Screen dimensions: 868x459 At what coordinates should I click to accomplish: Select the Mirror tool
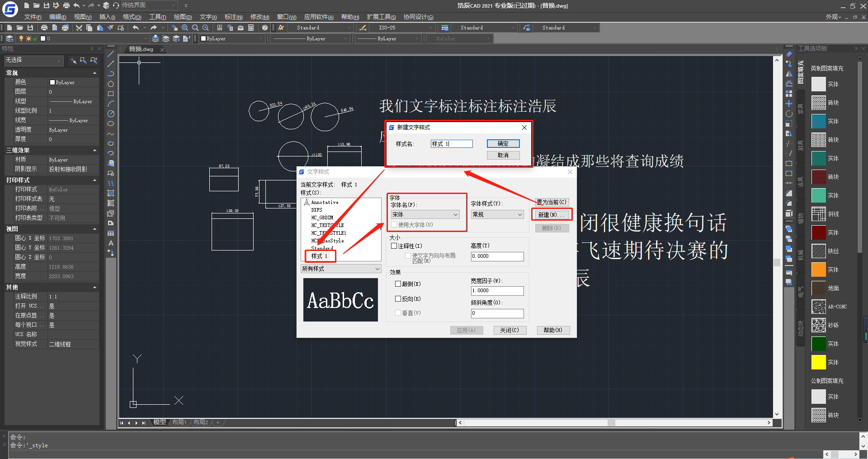[x=789, y=74]
